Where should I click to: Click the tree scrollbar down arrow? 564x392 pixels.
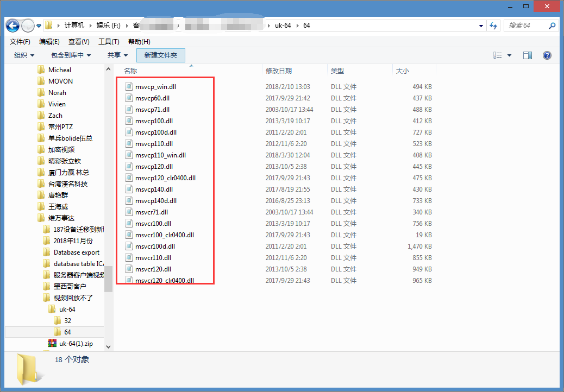pos(108,347)
